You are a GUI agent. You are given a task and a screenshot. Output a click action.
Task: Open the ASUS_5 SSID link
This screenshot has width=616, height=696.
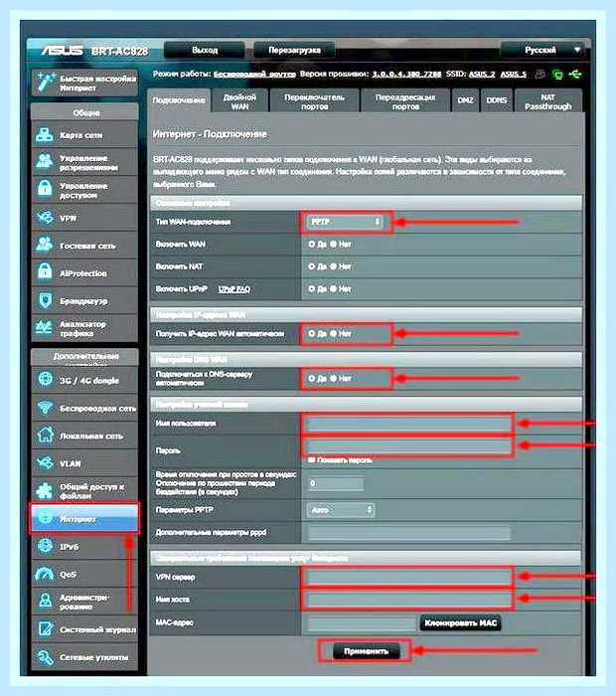tap(513, 75)
